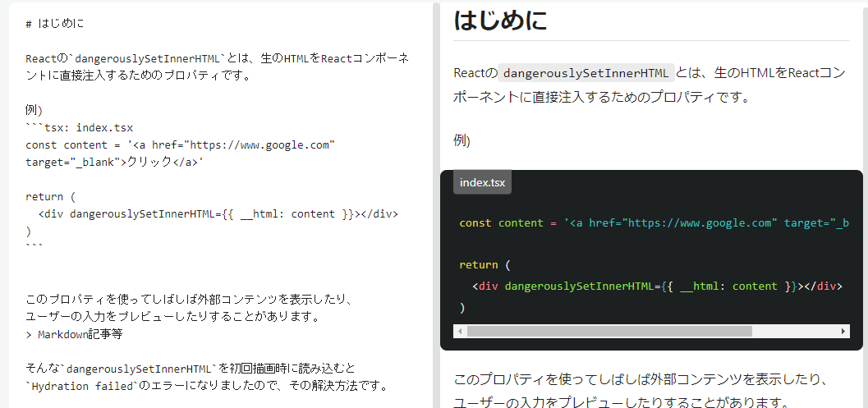
Task: Click 'return (' in preview code block
Action: 485,264
